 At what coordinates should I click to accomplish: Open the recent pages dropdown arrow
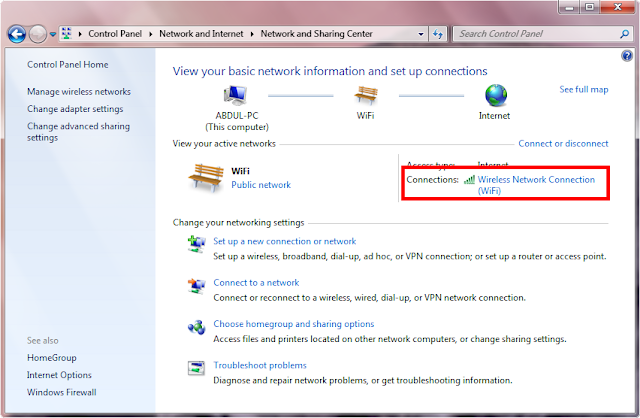53,35
